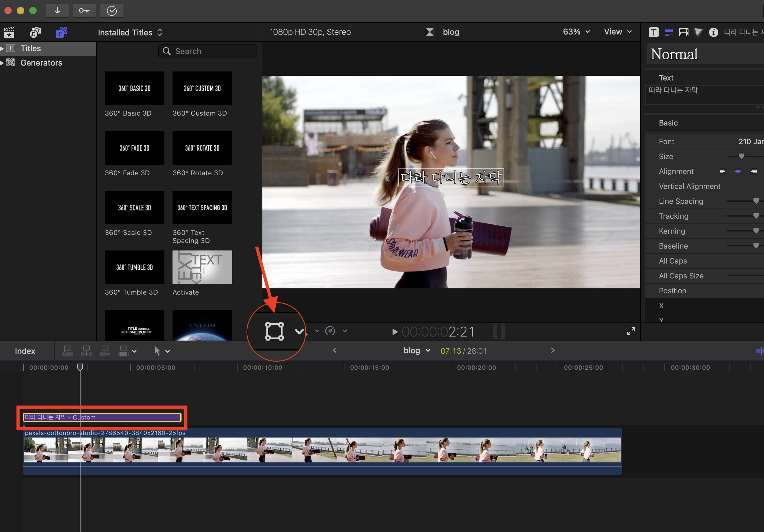Adjust the Tracking slider handle
The width and height of the screenshot is (764, 532).
[756, 216]
